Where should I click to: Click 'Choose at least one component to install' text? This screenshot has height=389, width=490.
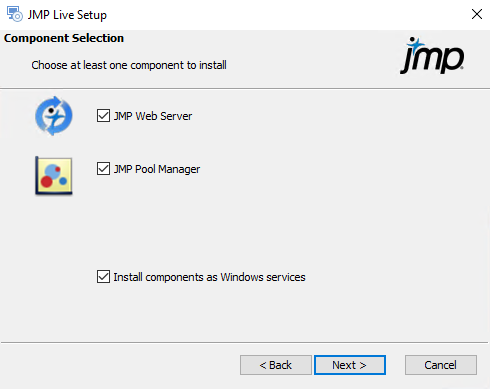coord(129,65)
